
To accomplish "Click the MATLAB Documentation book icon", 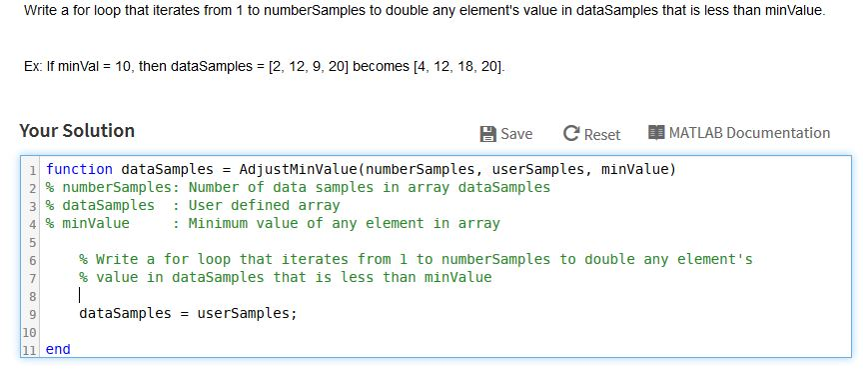I will 656,133.
